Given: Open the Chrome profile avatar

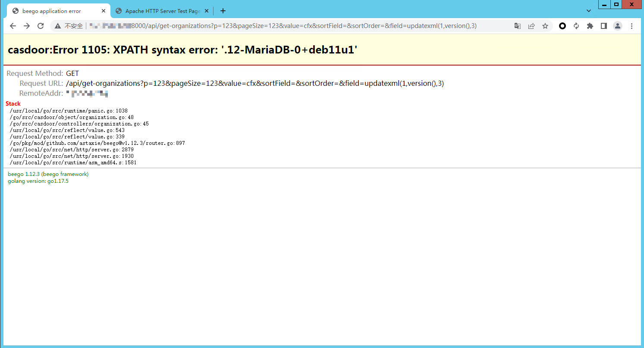Looking at the screenshot, I should (618, 26).
